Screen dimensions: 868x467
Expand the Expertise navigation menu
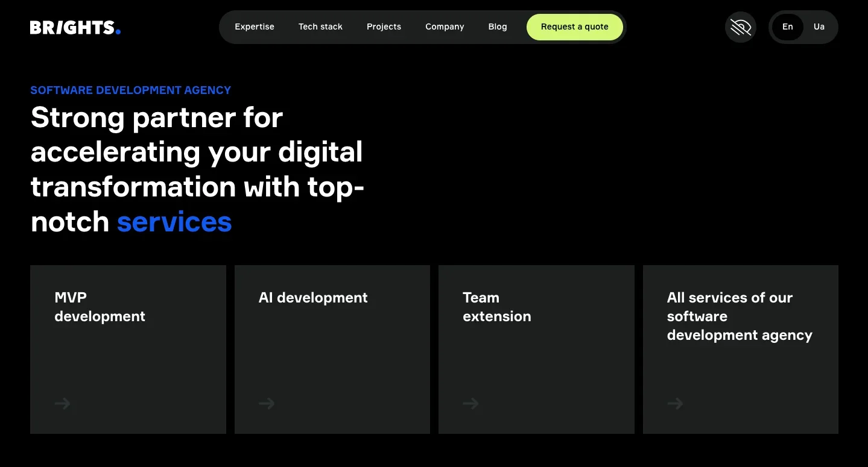(x=255, y=27)
